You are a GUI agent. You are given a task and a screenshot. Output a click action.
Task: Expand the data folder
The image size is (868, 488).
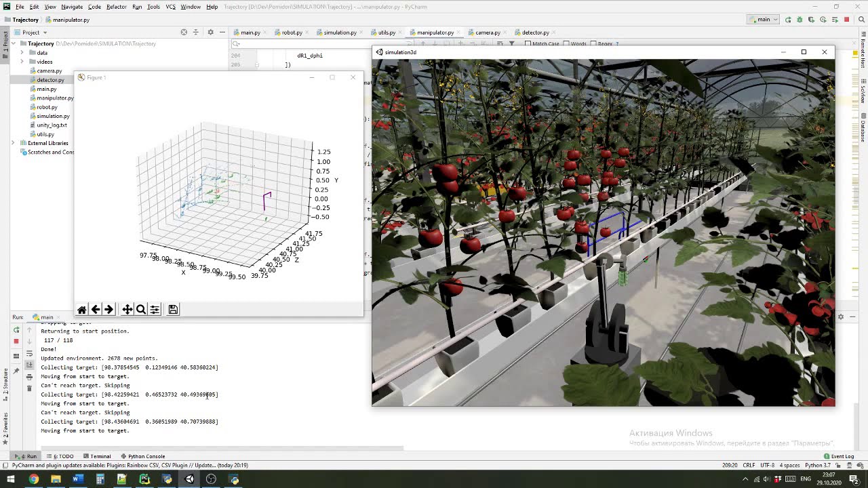point(22,52)
